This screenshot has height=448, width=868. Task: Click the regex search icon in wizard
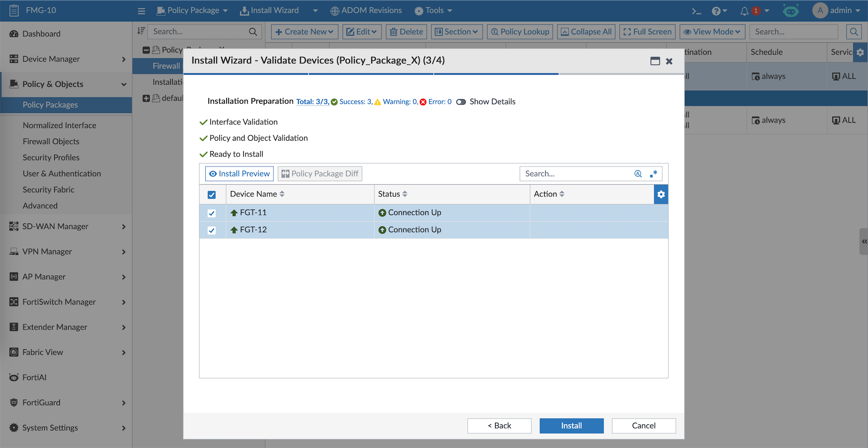(x=654, y=174)
